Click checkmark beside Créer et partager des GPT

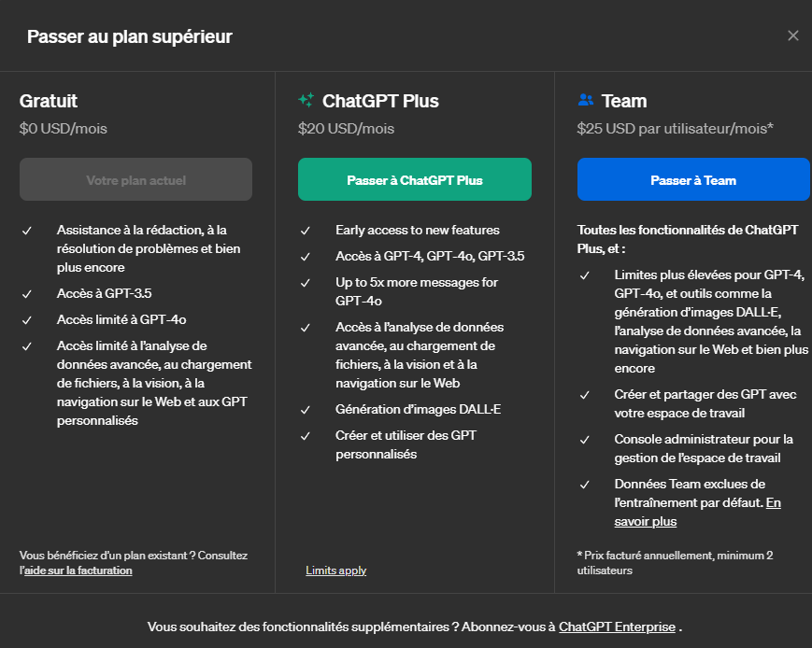[585, 395]
